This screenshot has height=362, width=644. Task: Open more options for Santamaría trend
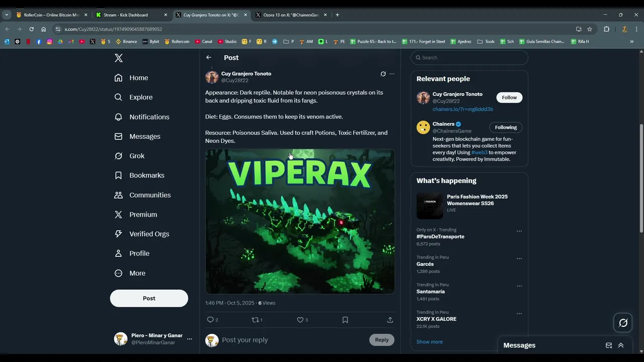pos(519,286)
